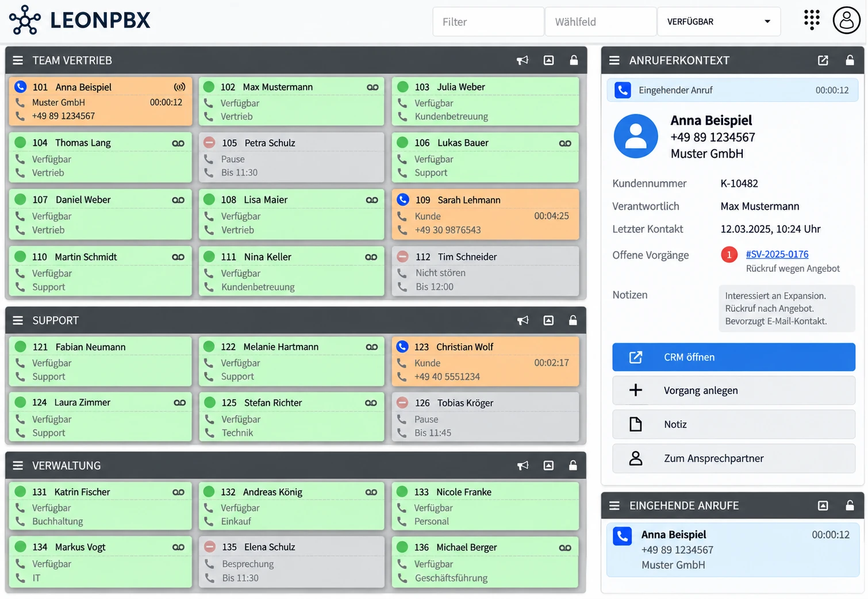Toggle the lock on Anruferkontext panel
The image size is (868, 599).
coord(850,60)
